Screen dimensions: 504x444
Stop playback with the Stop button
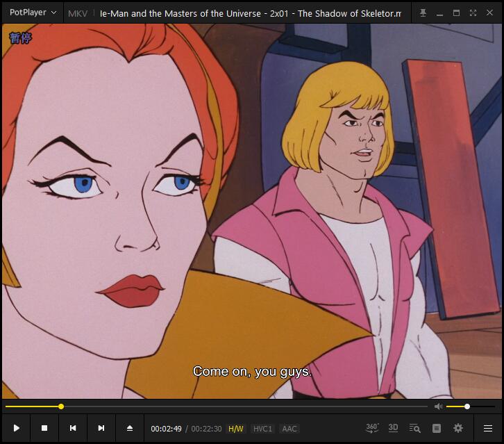44,428
